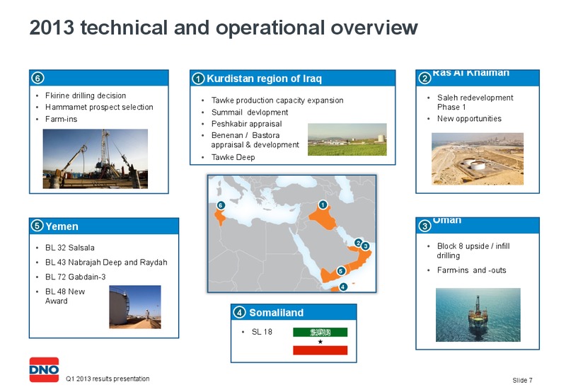Select 'Saleh redevelopment Phase 1' bullet
This screenshot has height=392, width=566.
pos(475,103)
